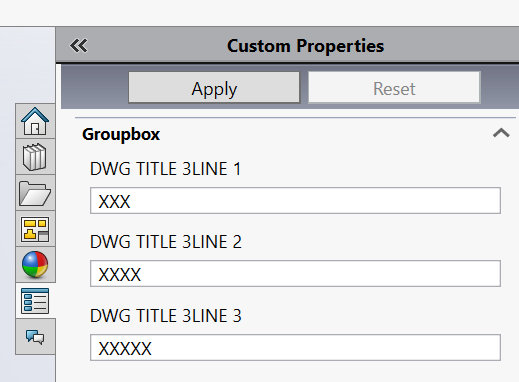Image resolution: width=519 pixels, height=382 pixels.
Task: Click the Reset button
Action: (x=394, y=88)
